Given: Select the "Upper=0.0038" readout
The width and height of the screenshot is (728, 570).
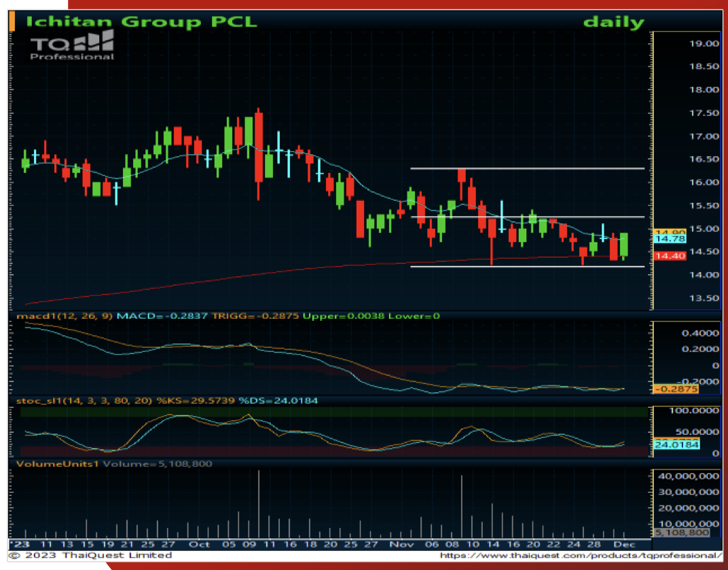Looking at the screenshot, I should [344, 316].
